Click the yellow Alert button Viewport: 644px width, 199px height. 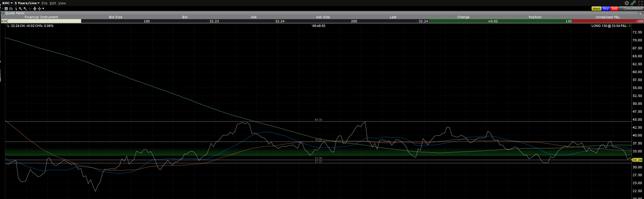(x=596, y=8)
